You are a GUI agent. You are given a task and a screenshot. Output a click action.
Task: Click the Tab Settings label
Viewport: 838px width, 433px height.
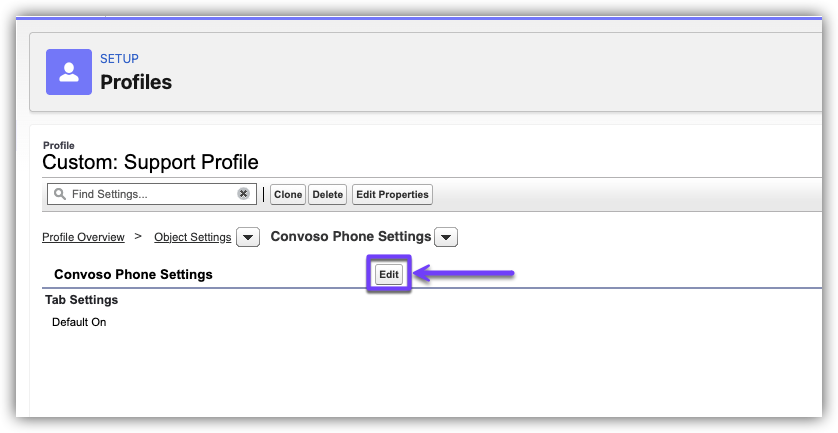pyautogui.click(x=81, y=300)
